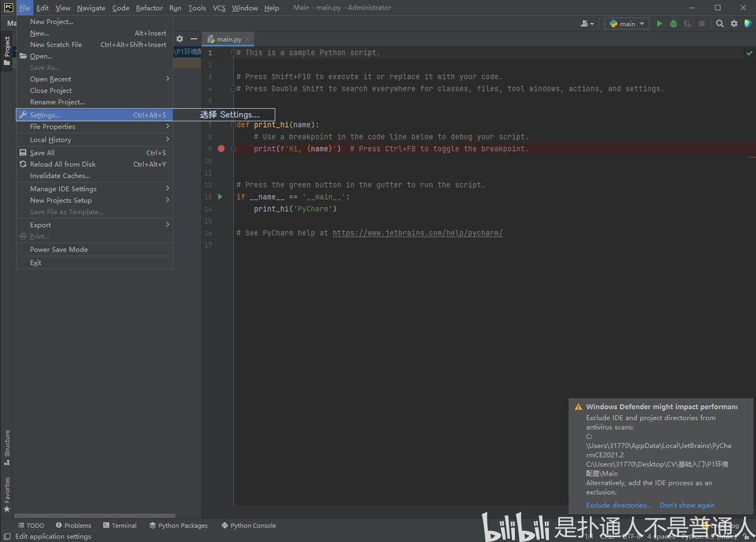This screenshot has height=542, width=756.
Task: Click the green Debug bug icon
Action: (x=673, y=23)
